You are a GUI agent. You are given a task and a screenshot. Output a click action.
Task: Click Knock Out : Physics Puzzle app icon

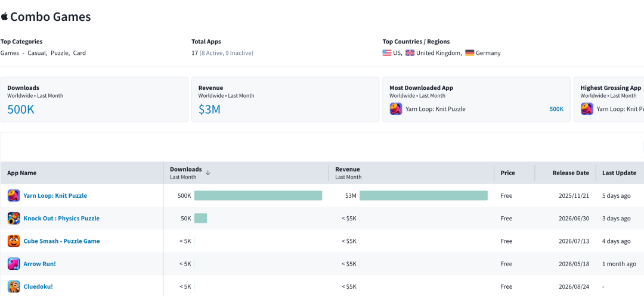(14, 218)
